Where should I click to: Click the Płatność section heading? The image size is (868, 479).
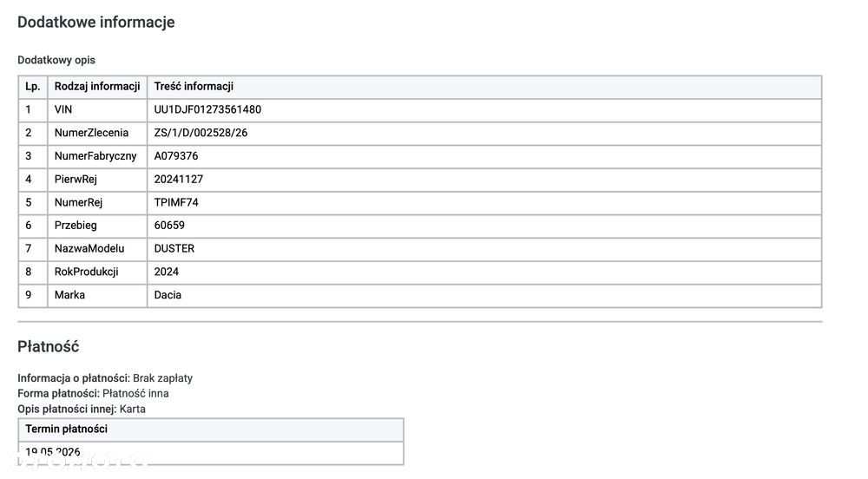pos(48,347)
